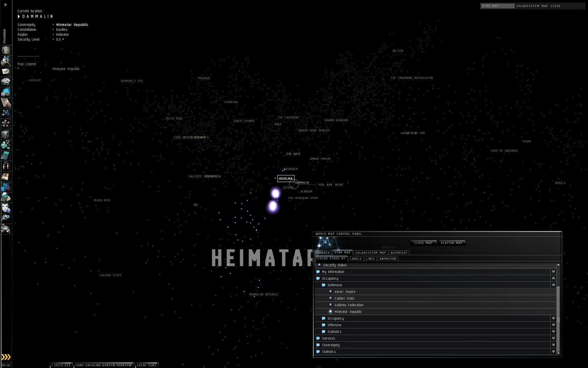588x368 pixels.
Task: Open the Lines sub-tab
Action: click(371, 259)
